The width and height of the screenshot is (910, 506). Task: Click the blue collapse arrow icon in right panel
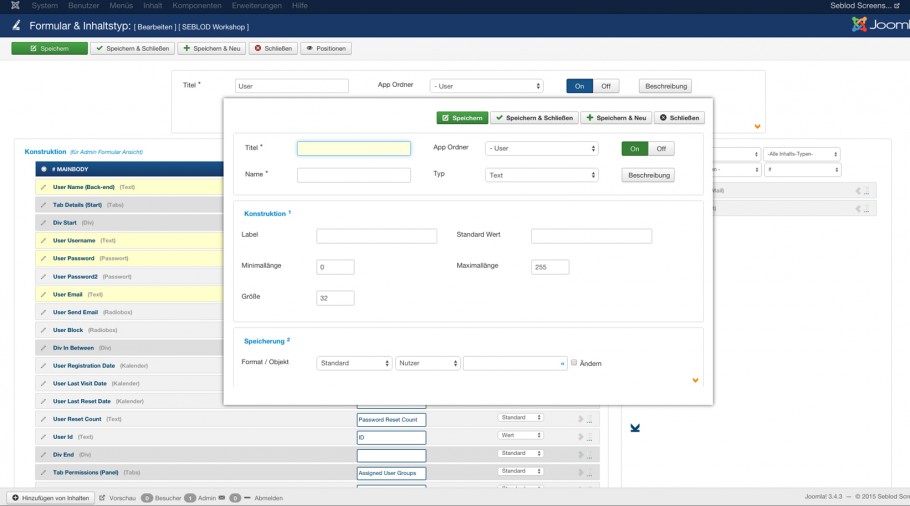pos(635,428)
